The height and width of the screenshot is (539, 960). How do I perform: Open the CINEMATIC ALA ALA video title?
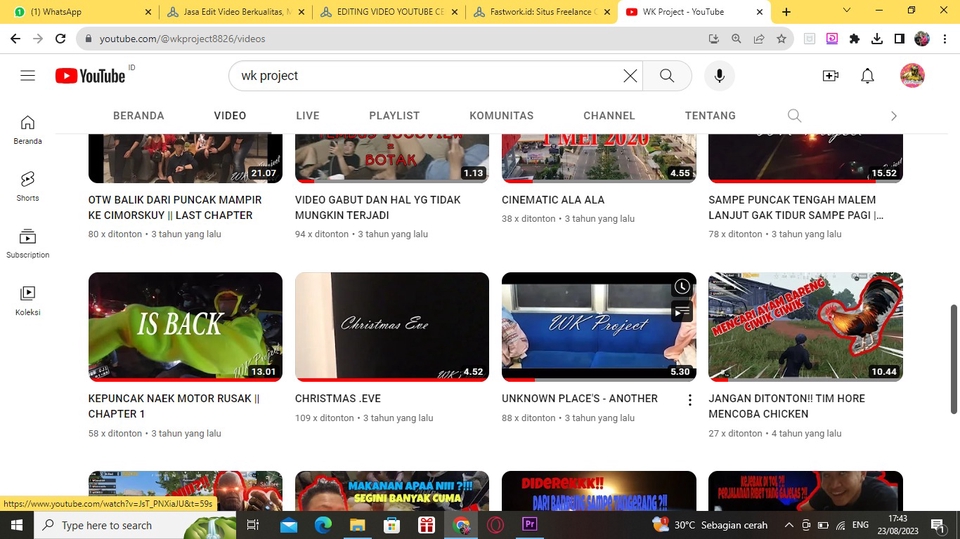point(553,200)
